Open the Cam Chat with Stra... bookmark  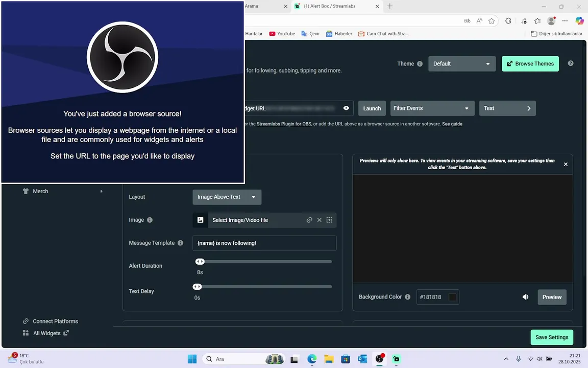383,33
